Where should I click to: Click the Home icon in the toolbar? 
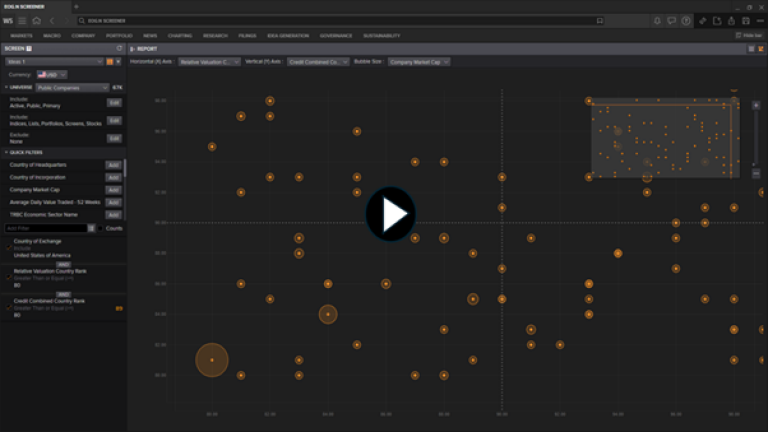37,20
